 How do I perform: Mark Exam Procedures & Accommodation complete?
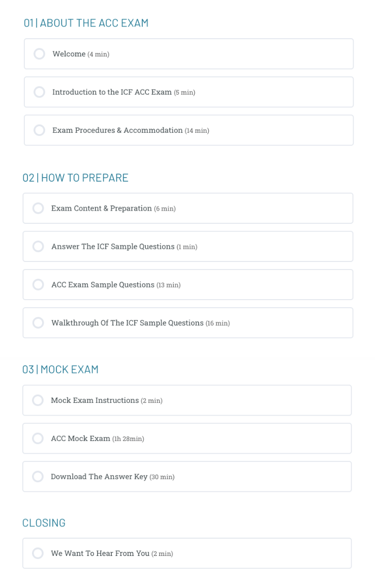39,130
